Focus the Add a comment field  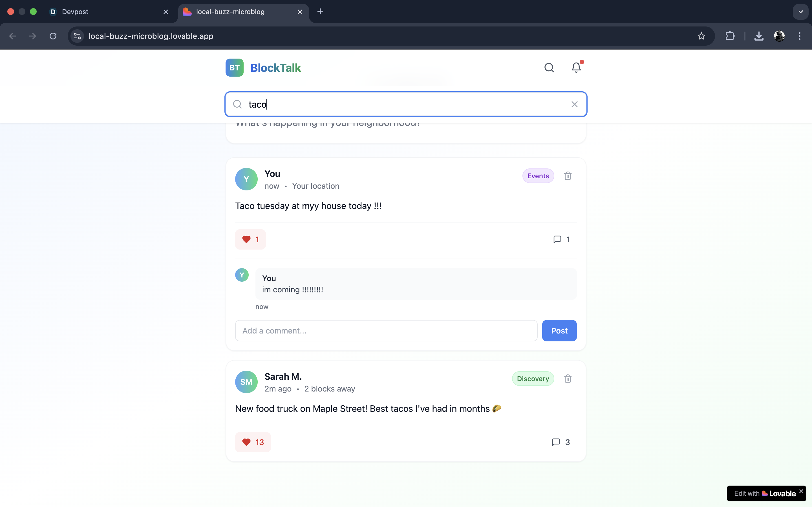[386, 331]
